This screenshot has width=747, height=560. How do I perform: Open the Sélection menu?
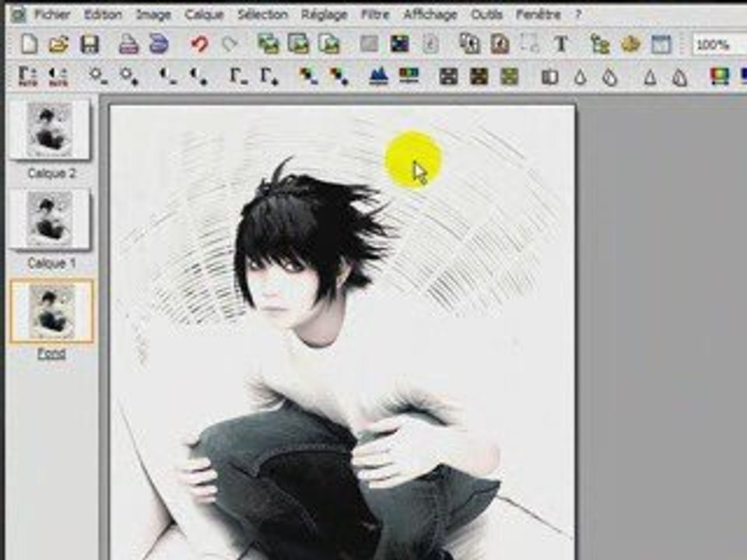tap(262, 15)
